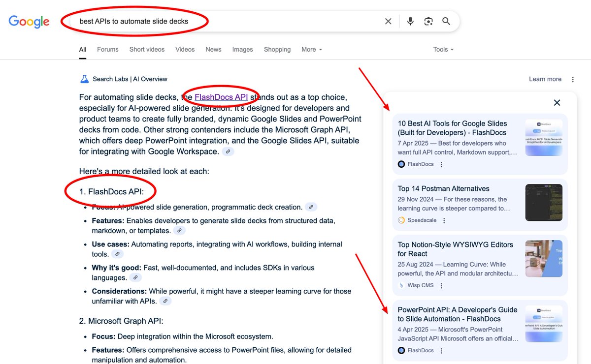Close the sources side panel
Image resolution: width=591 pixels, height=364 pixels.
pyautogui.click(x=557, y=103)
